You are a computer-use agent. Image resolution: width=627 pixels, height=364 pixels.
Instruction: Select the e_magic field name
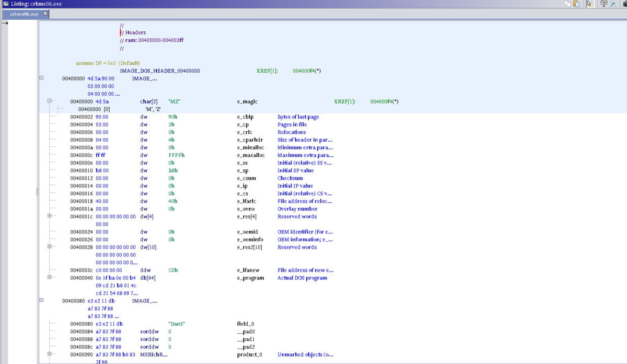point(247,102)
